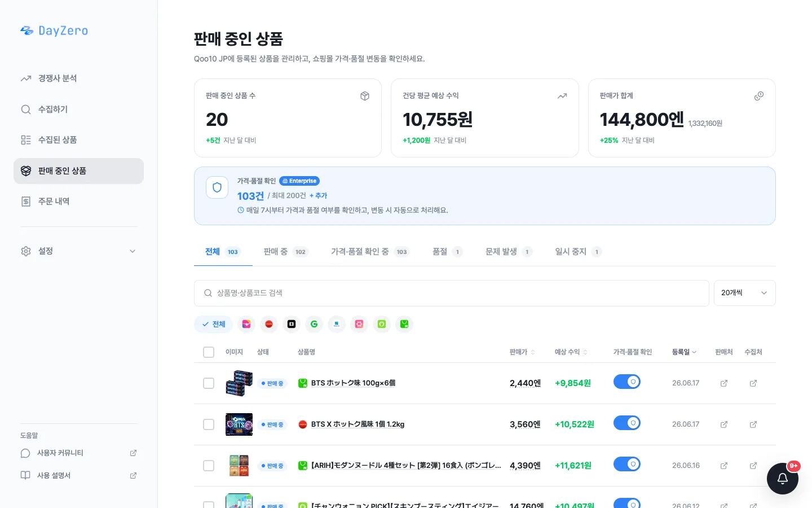Click the 전체 marketplace filter chip
The height and width of the screenshot is (508, 812).
click(x=213, y=324)
